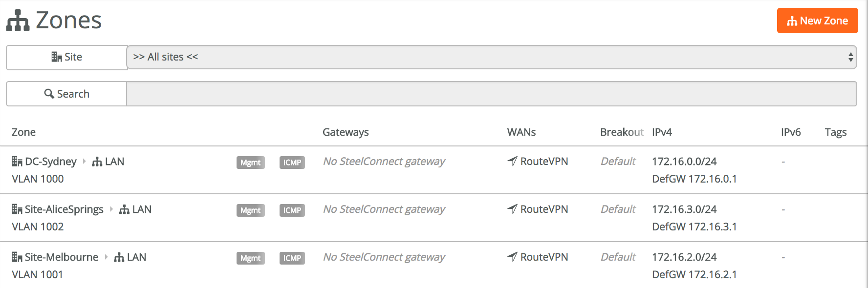The height and width of the screenshot is (288, 868).
Task: Click the LAN zone icon for DC-Sydney
Action: 97,162
